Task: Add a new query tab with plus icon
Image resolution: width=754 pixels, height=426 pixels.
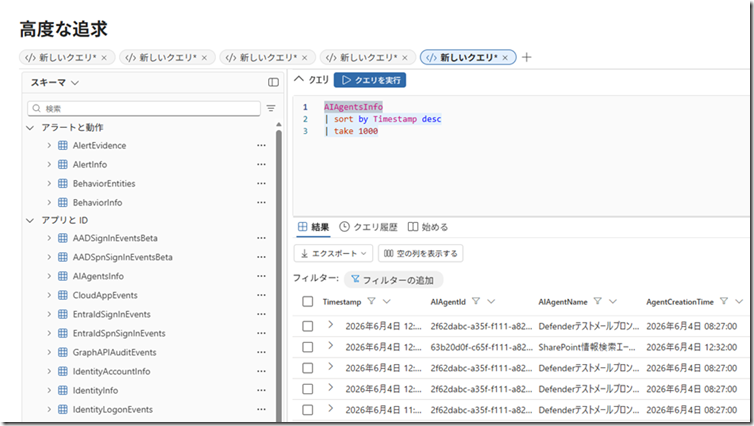Action: [527, 57]
